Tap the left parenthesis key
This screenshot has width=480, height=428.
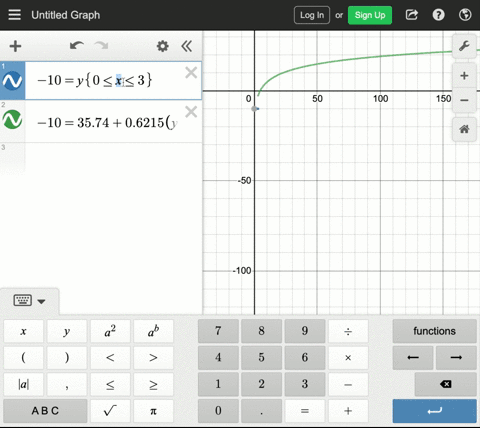pos(23,357)
